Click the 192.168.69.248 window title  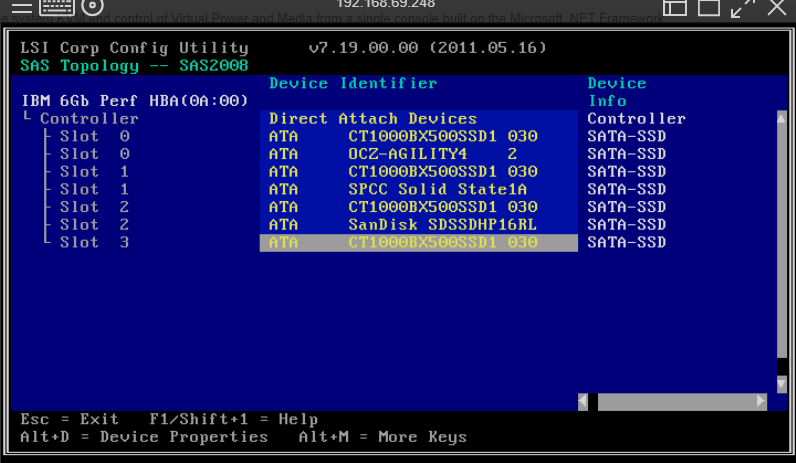point(385,4)
